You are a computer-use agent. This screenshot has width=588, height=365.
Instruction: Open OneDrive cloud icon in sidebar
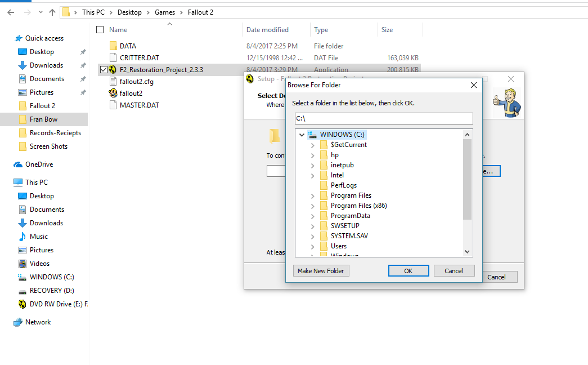click(x=18, y=164)
